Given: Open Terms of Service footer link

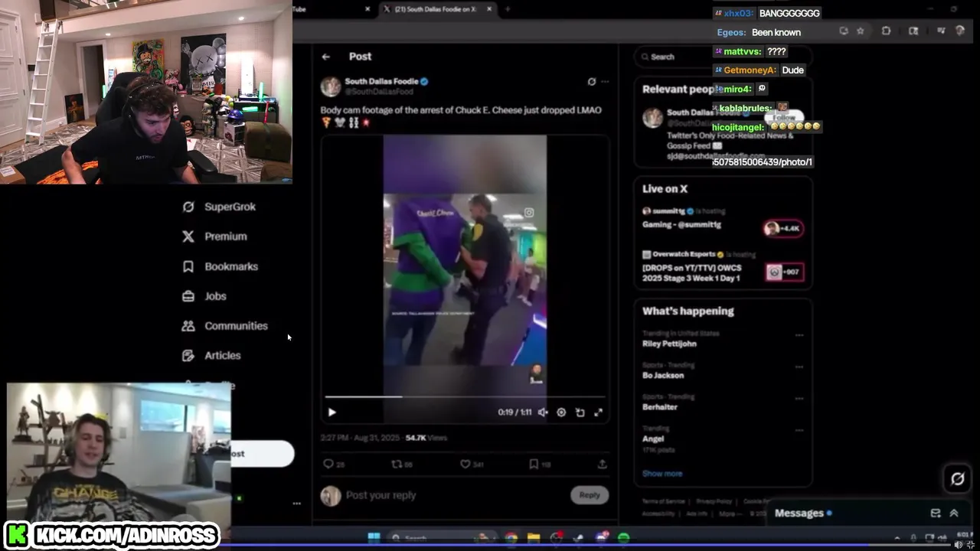Looking at the screenshot, I should pos(664,501).
